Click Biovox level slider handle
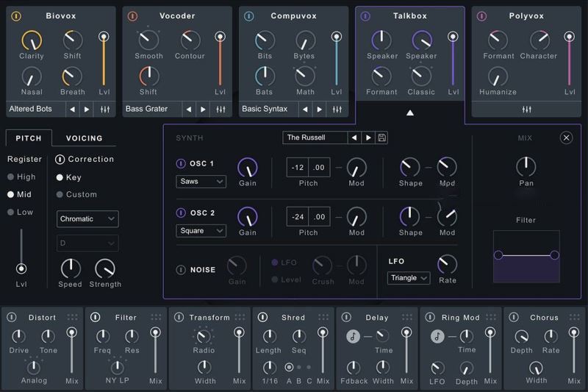Viewport: 588px width, 392px height. click(x=104, y=36)
